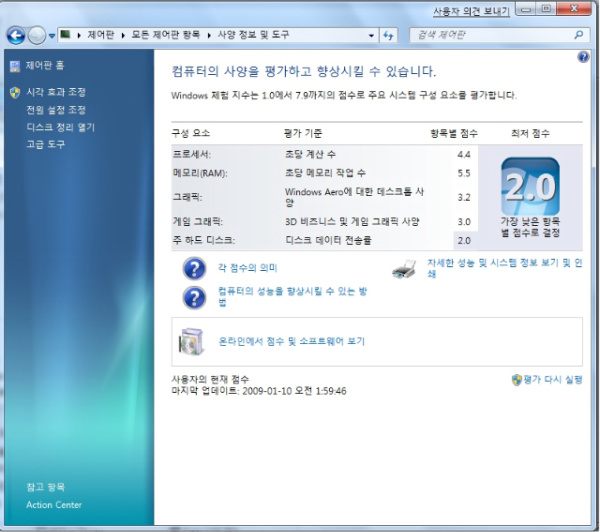Open 자세한 성능 및 시스템 정보 보기 link

505,268
